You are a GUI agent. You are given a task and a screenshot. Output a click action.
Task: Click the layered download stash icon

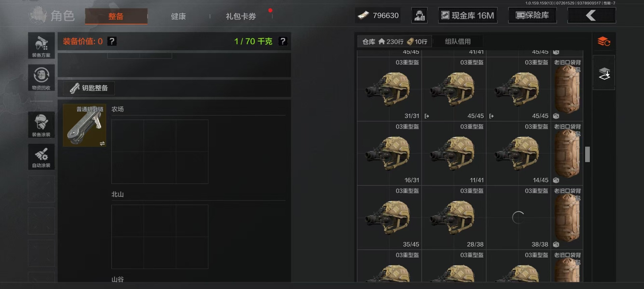[x=604, y=73]
